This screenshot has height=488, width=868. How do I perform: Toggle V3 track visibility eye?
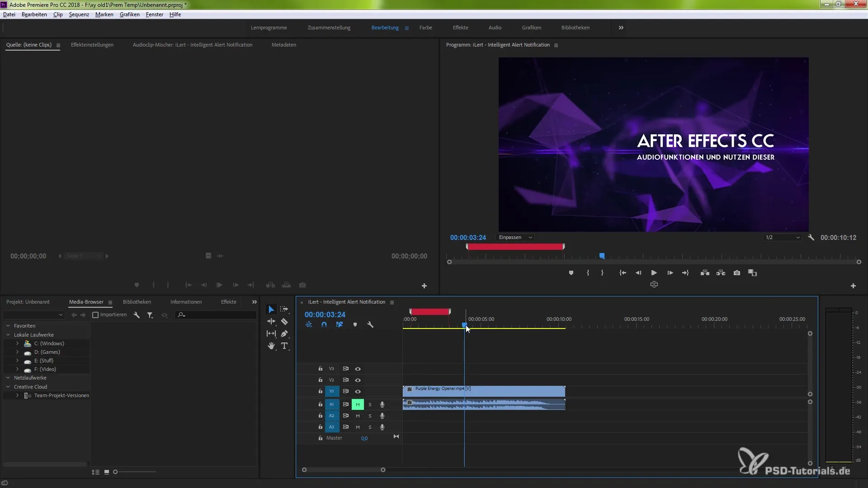pos(358,369)
